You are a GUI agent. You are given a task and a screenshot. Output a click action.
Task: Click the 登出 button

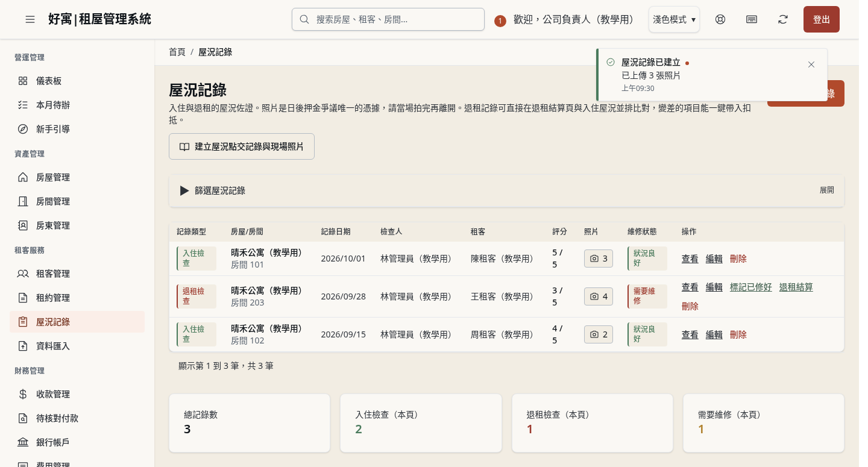click(x=822, y=19)
